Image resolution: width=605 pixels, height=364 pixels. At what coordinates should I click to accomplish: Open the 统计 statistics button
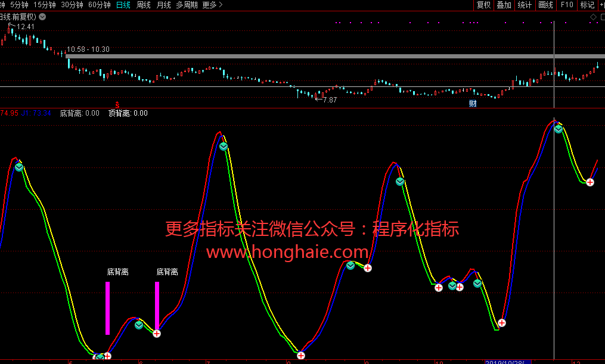pos(525,5)
